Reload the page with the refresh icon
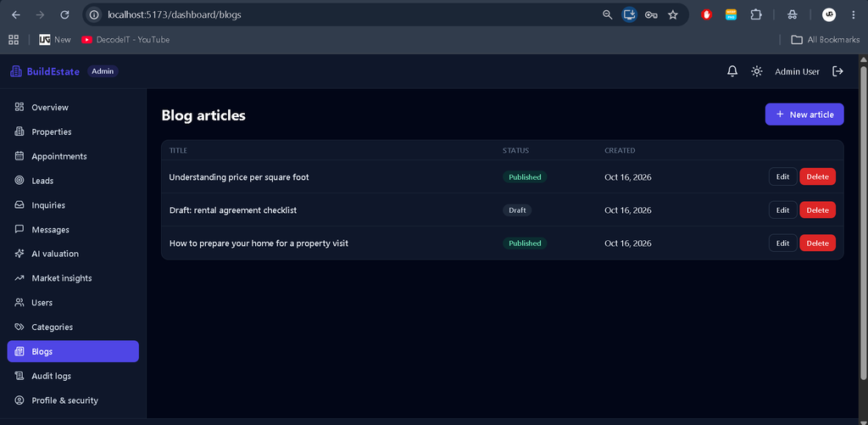The height and width of the screenshot is (425, 868). coord(64,15)
